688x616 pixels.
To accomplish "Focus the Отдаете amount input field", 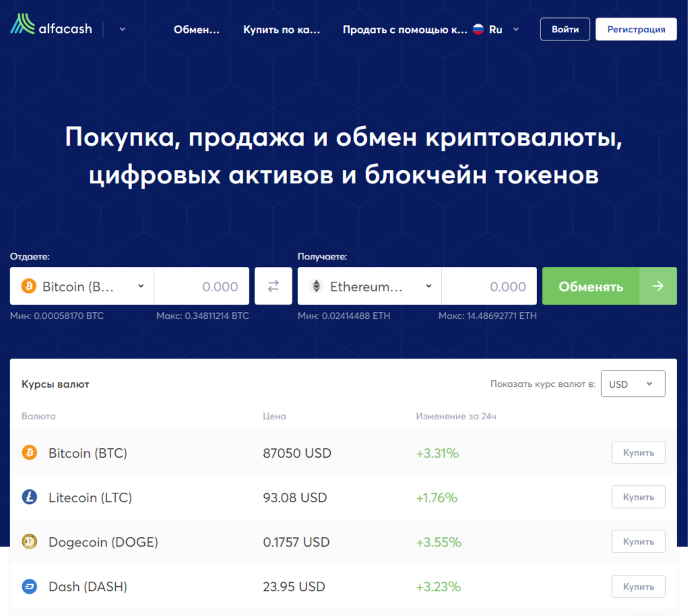I will click(201, 286).
